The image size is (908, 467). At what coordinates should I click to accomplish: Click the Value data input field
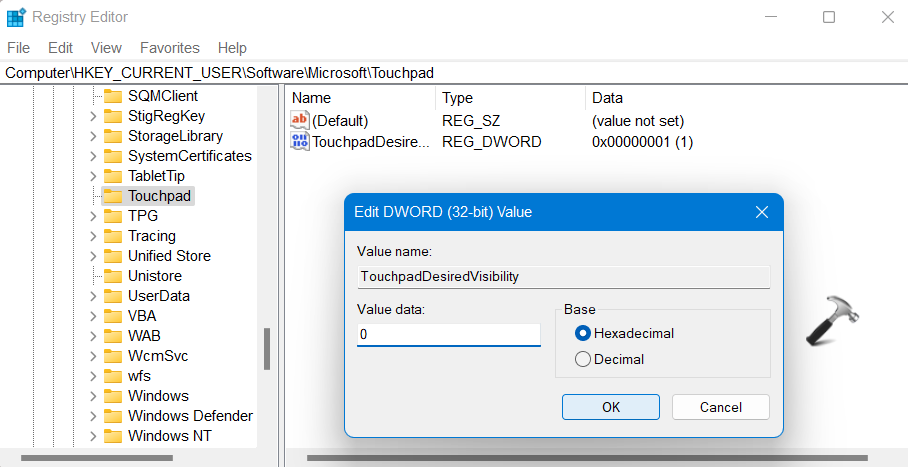point(448,335)
